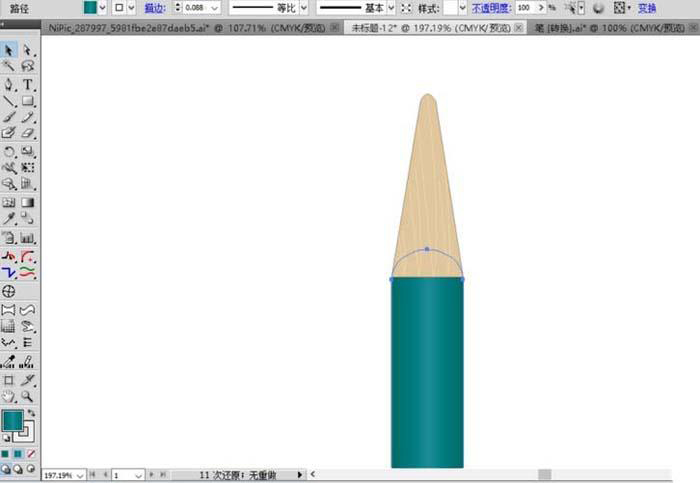Viewport: 700px width, 483px height.
Task: Select the Selection (black arrow) tool
Action: [9, 50]
